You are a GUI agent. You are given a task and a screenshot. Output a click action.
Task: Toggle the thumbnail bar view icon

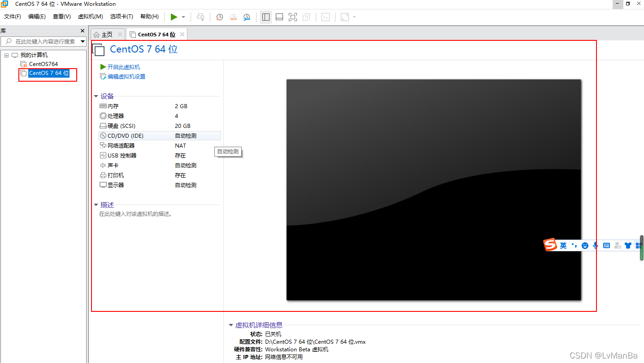279,17
